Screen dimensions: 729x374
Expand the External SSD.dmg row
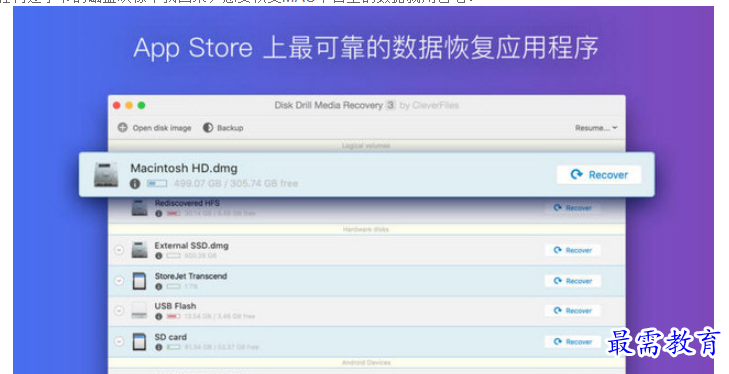(x=119, y=250)
